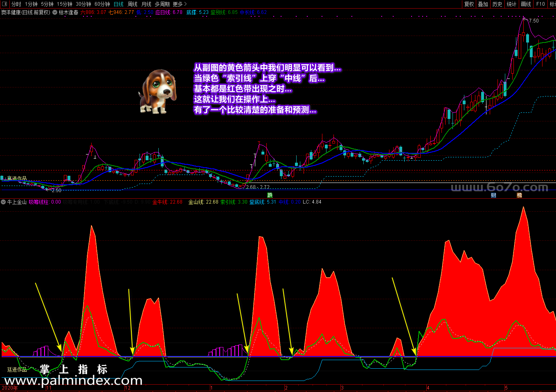
Task: Open the 历史 history button
Action: pos(497,4)
